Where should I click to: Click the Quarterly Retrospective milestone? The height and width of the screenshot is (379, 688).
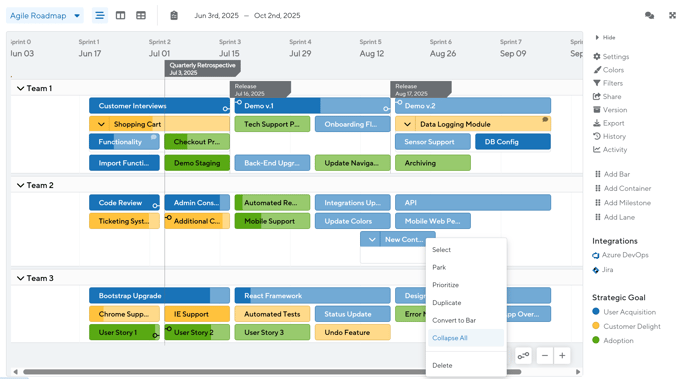click(x=202, y=68)
